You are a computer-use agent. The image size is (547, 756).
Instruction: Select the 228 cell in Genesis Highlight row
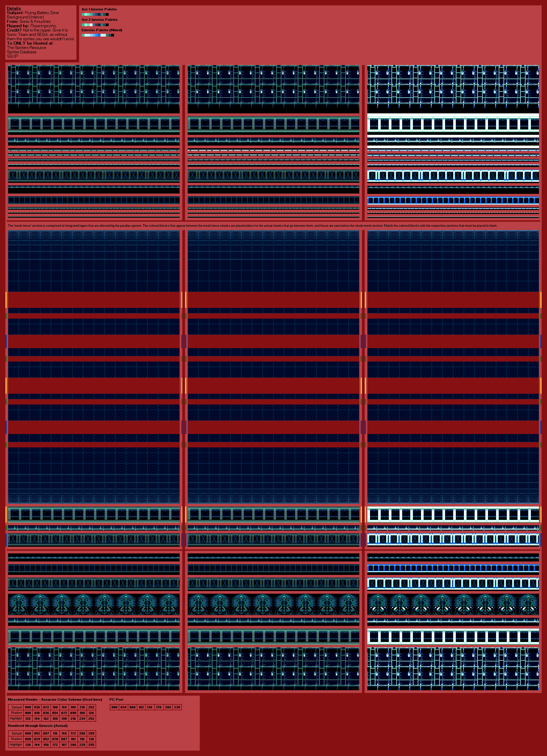pos(82,745)
